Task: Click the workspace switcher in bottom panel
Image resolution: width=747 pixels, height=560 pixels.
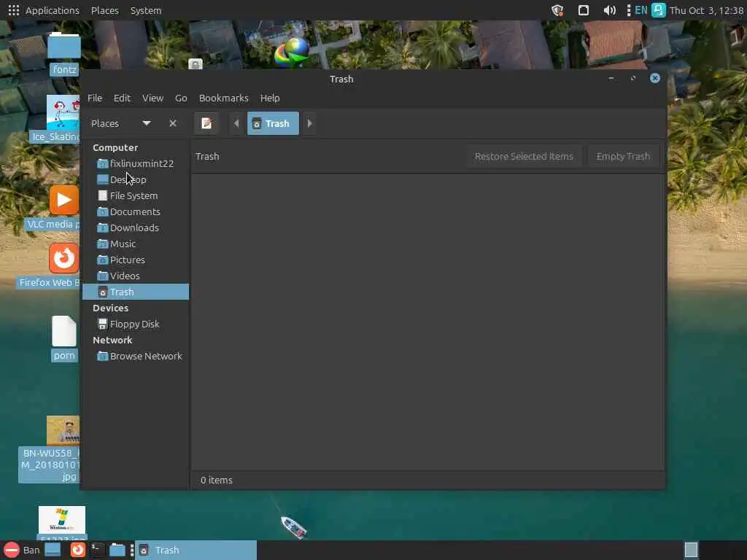Action: pos(691,550)
